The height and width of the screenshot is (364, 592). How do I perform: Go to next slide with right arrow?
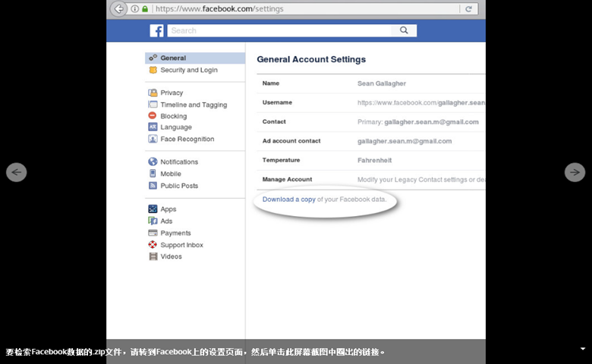[575, 172]
